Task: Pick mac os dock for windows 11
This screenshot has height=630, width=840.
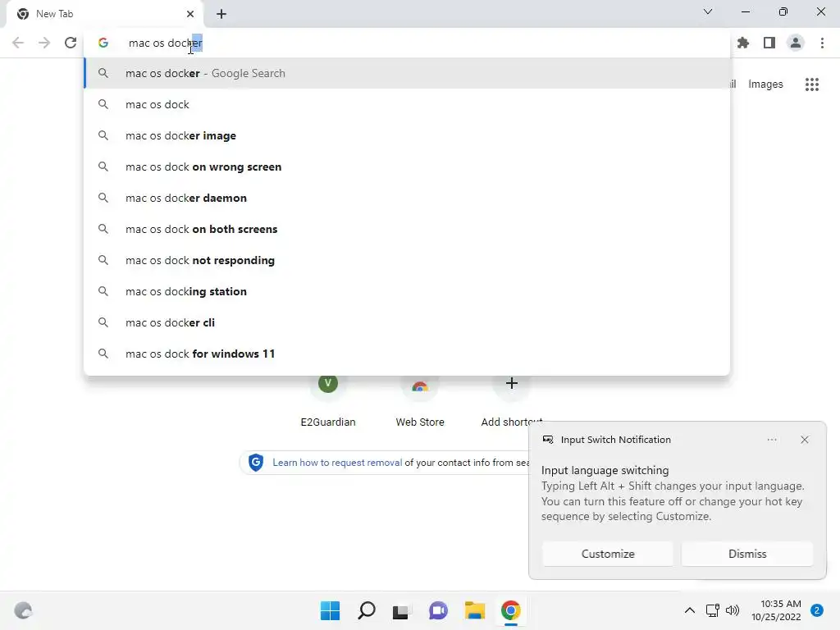Action: coord(407,354)
